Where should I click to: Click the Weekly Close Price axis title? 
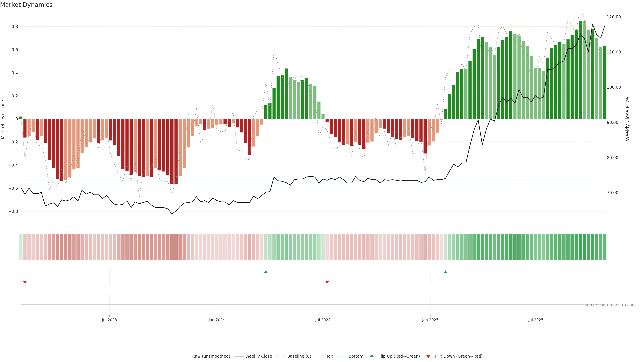pyautogui.click(x=627, y=119)
